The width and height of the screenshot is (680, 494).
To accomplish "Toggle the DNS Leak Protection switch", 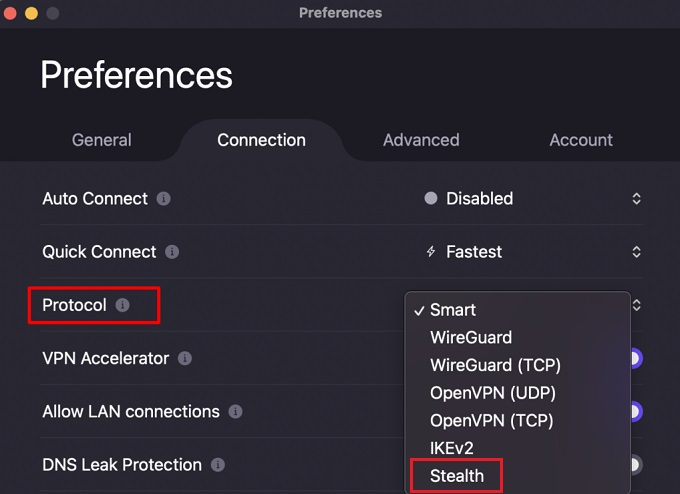I will tap(634, 465).
